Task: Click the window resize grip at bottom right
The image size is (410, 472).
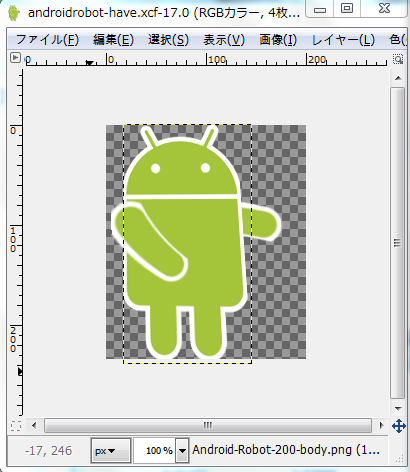Action: [x=399, y=459]
